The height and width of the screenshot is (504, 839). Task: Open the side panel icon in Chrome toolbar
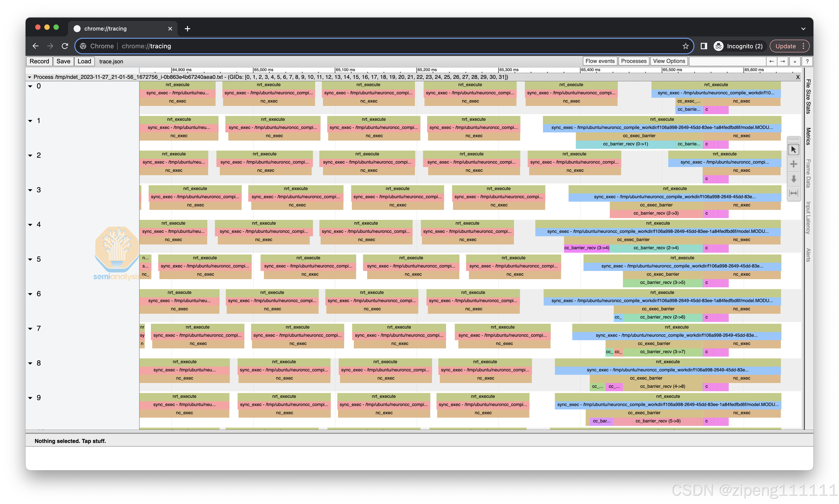click(704, 46)
